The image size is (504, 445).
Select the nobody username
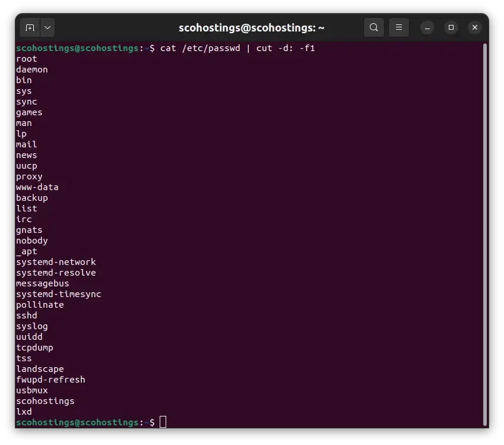coord(31,241)
